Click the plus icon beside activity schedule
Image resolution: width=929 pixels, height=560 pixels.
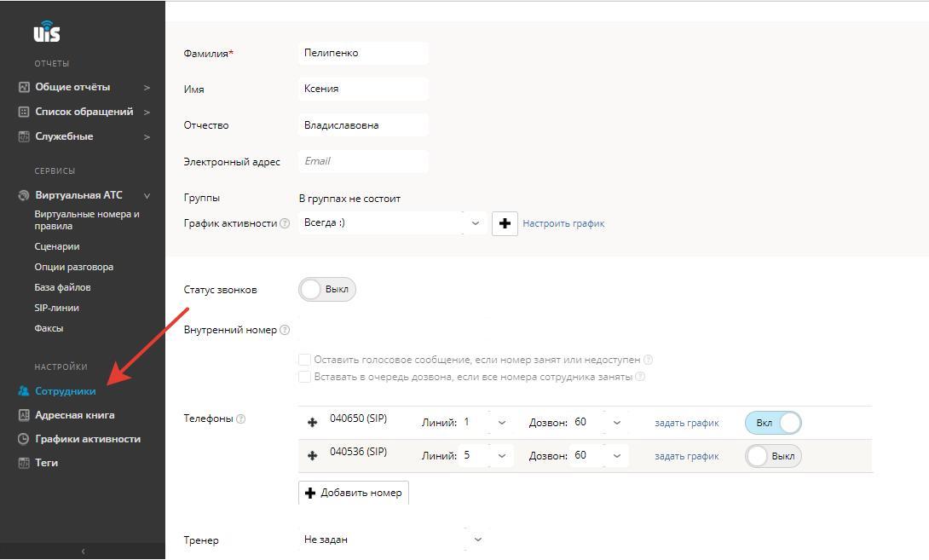coord(505,223)
